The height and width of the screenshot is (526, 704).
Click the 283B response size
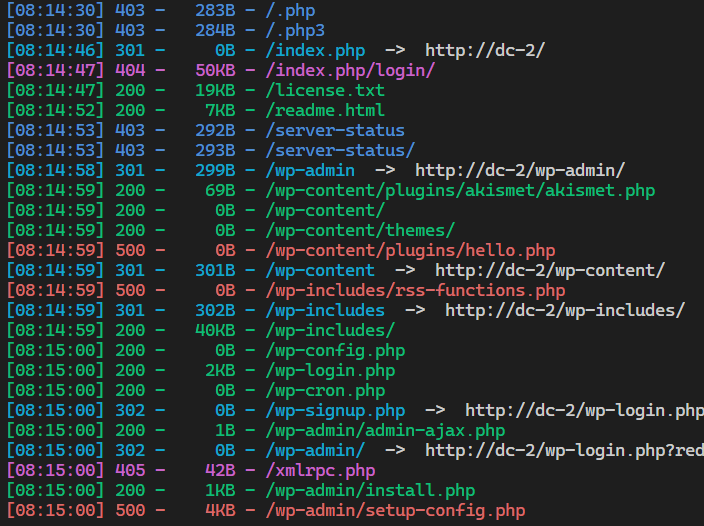[215, 10]
